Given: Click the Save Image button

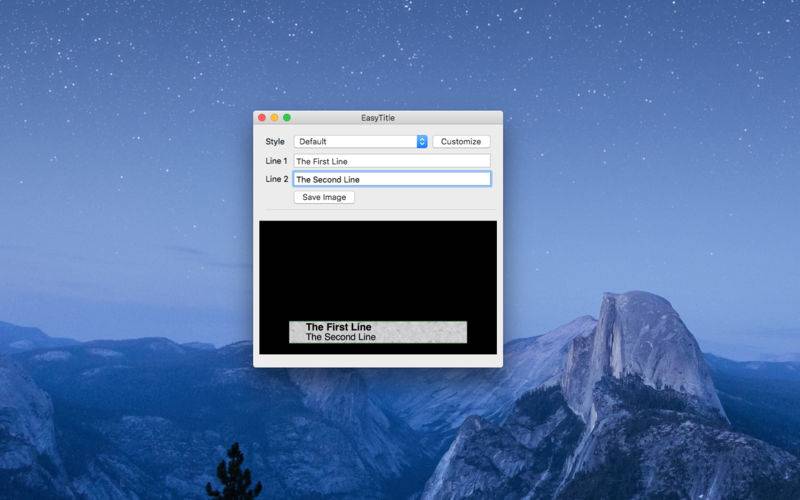Looking at the screenshot, I should [x=324, y=197].
